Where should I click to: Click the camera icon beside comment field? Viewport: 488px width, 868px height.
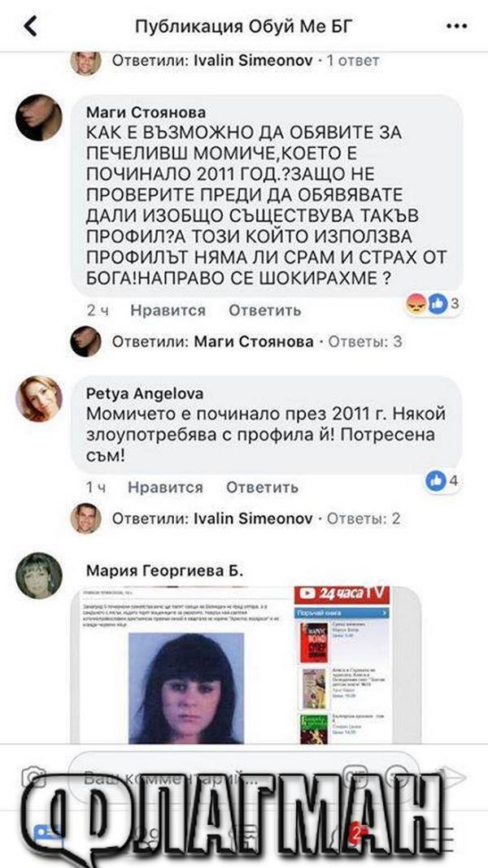coord(33,777)
